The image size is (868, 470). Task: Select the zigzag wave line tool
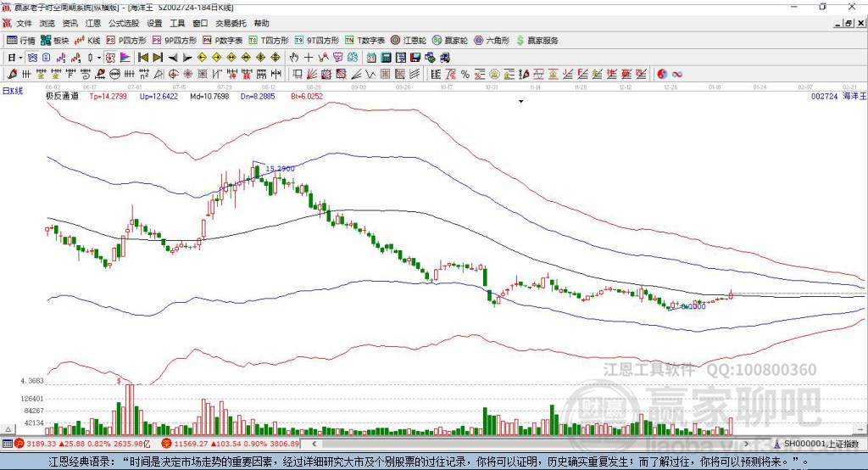click(370, 75)
